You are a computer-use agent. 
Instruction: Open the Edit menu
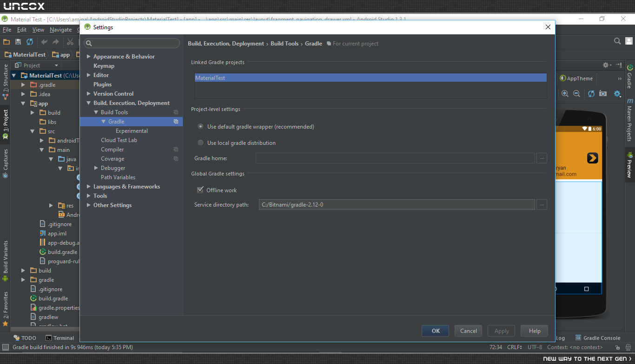(x=22, y=30)
